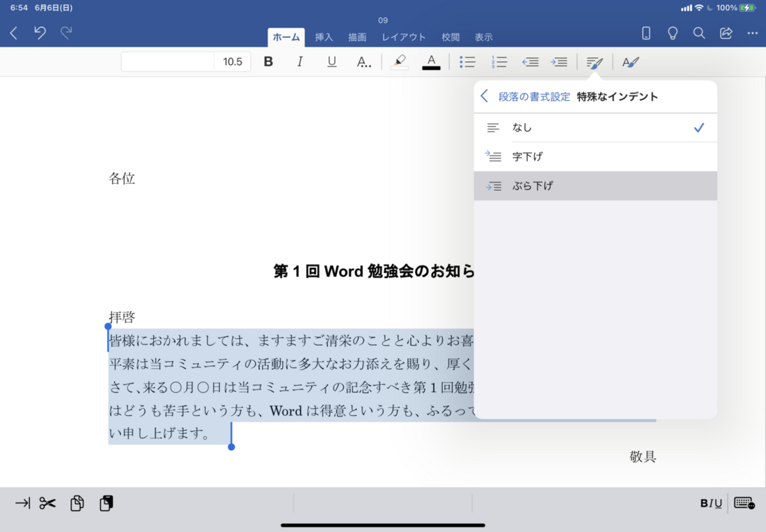Switch to the レイアウト tab

coord(404,37)
